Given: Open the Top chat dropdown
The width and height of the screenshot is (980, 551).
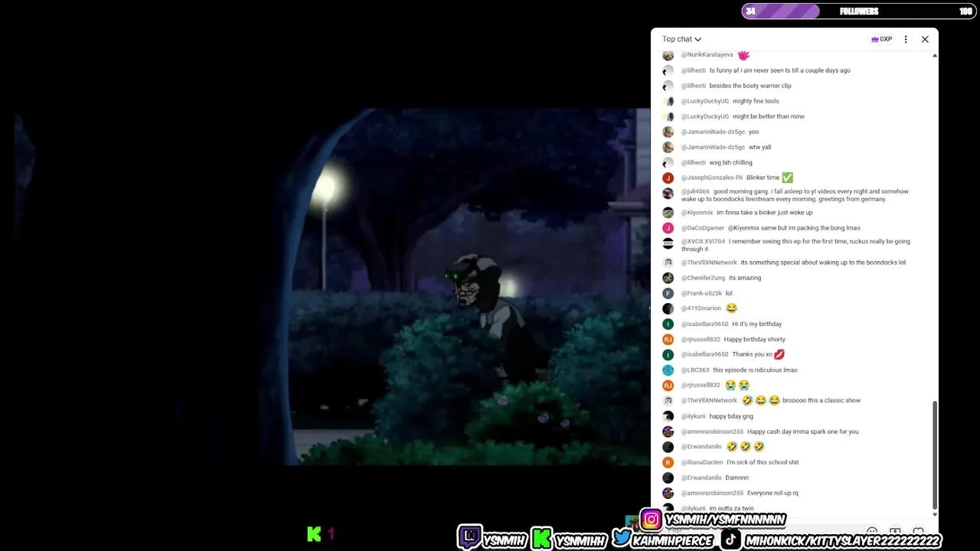Looking at the screenshot, I should click(681, 39).
